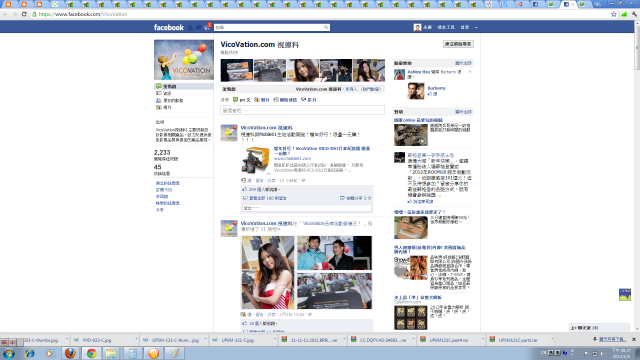Open the VICO-DS1 shared link title

click(322, 151)
